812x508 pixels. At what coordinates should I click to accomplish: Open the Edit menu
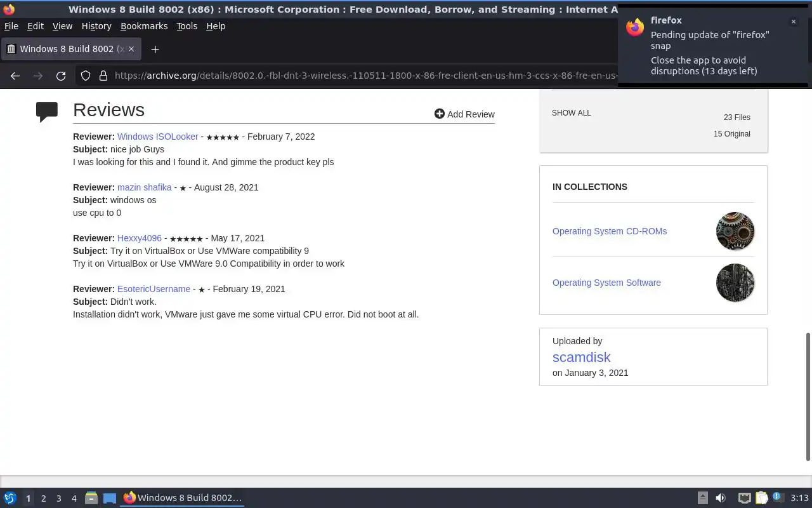tap(36, 26)
